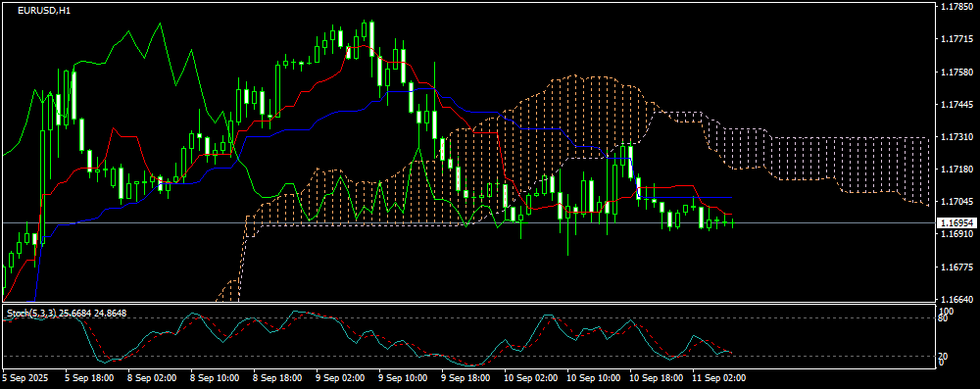Click the 1.16910 price scale label
980x389 pixels.
click(956, 234)
